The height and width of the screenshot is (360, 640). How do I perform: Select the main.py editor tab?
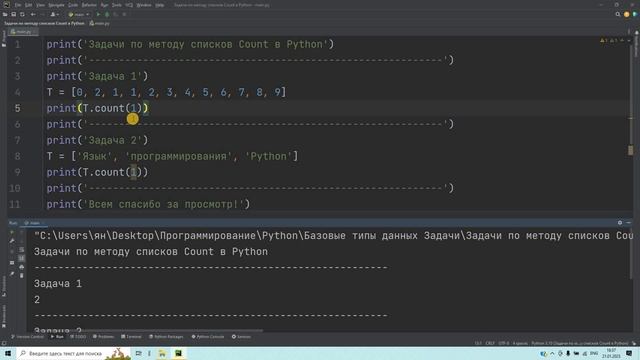(23, 31)
